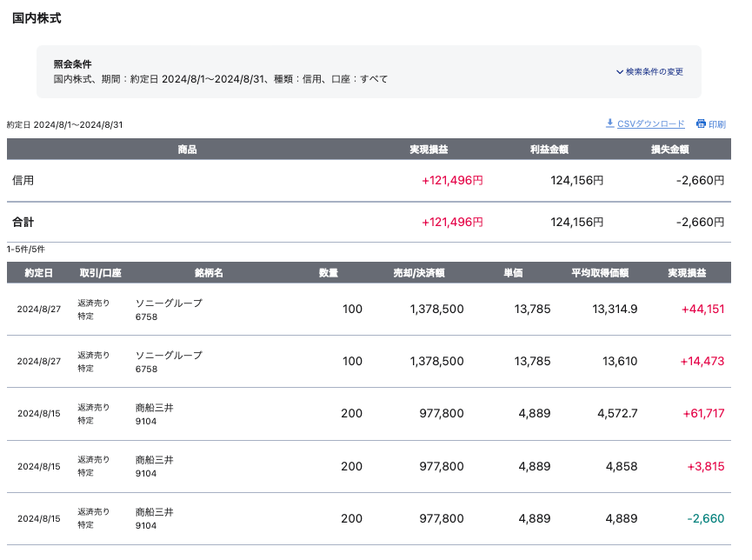Click the printer icon
Screen dimensions: 752x560
pos(701,124)
